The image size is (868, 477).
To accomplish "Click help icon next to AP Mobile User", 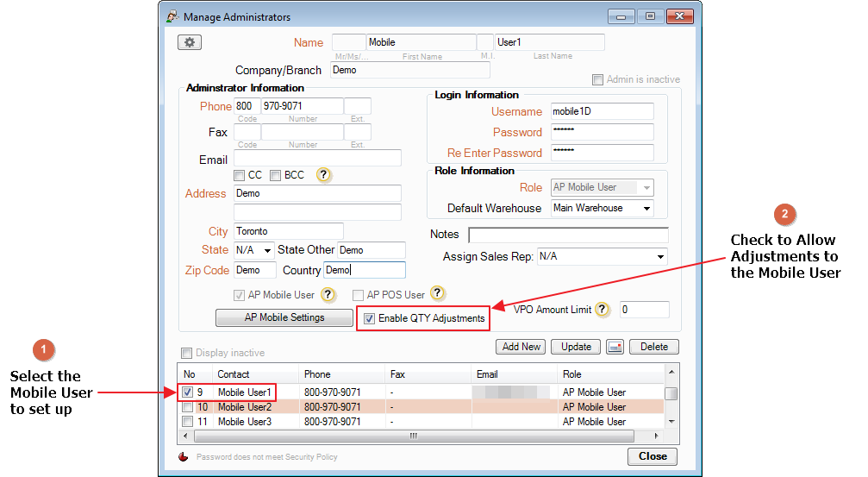I will pos(328,295).
